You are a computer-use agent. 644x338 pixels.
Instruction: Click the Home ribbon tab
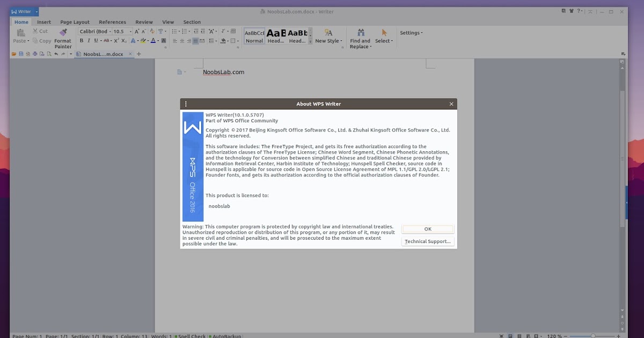(21, 22)
